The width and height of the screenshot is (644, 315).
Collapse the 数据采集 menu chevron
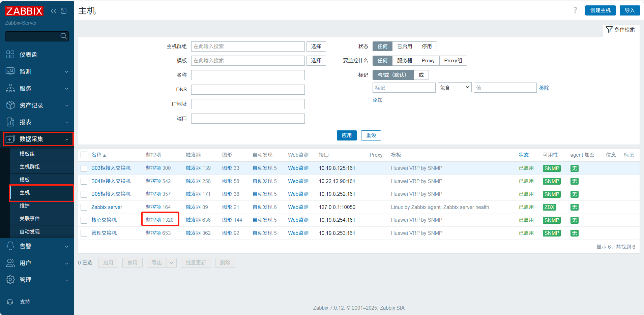[67, 139]
